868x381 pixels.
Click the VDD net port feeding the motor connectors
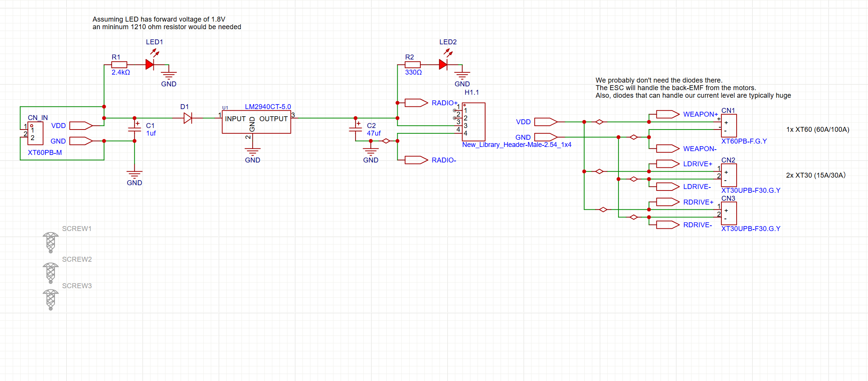pos(546,122)
